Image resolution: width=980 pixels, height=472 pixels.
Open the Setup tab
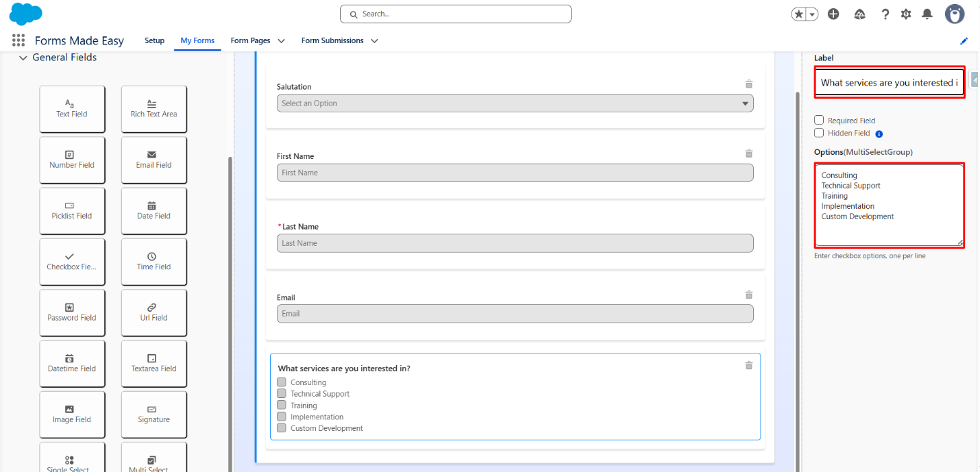pos(154,40)
